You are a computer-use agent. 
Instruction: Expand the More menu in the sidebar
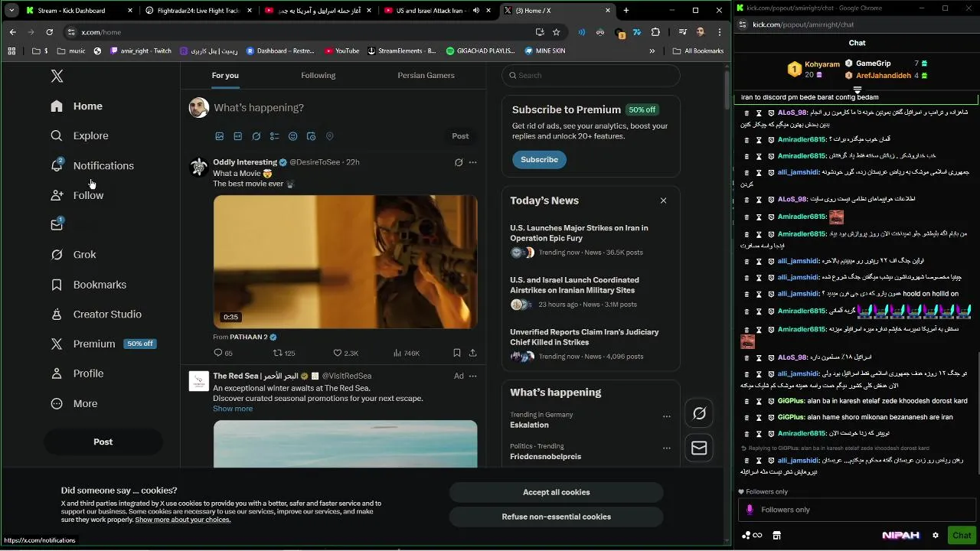[x=73, y=403]
